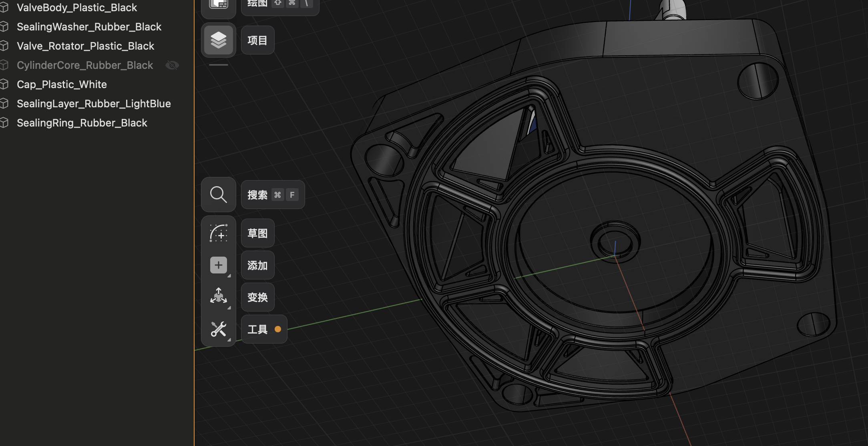This screenshot has height=446, width=868.
Task: Select SealingLayer_Rubber_LightBlue item
Action: coord(94,104)
